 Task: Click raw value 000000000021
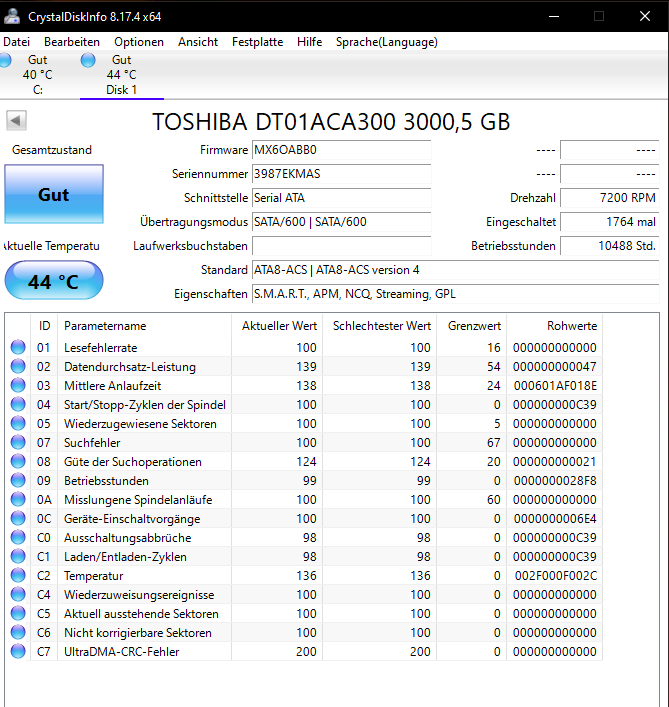[x=555, y=462]
